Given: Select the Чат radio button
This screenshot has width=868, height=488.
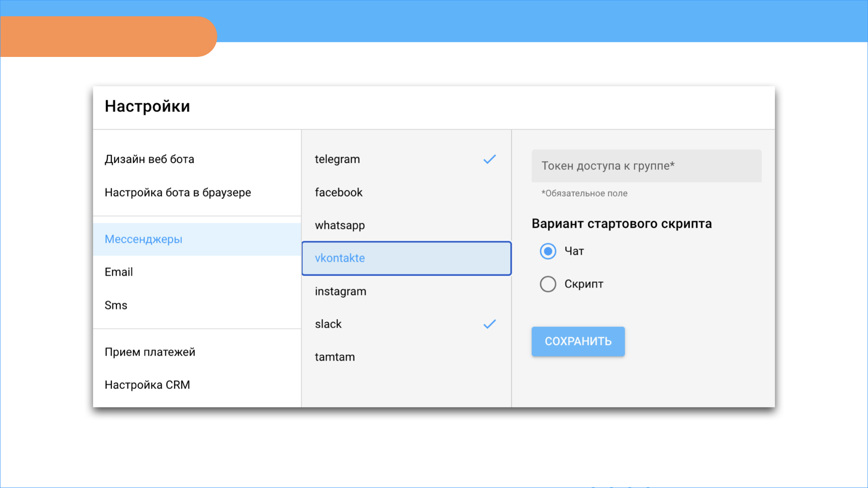Looking at the screenshot, I should point(548,251).
